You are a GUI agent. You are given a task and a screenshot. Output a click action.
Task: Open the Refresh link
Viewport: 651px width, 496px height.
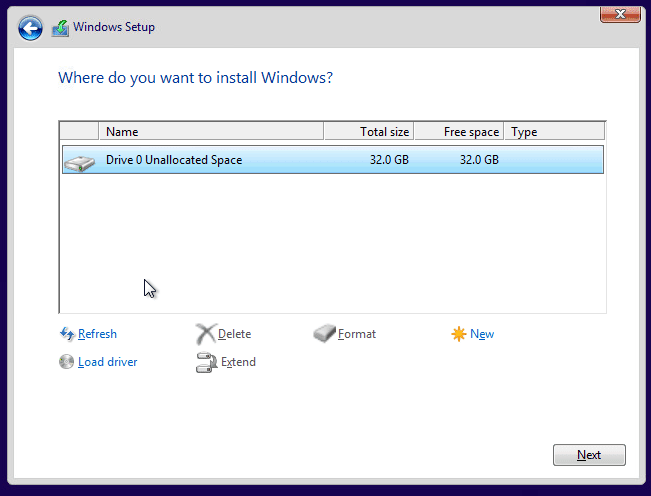click(x=97, y=334)
